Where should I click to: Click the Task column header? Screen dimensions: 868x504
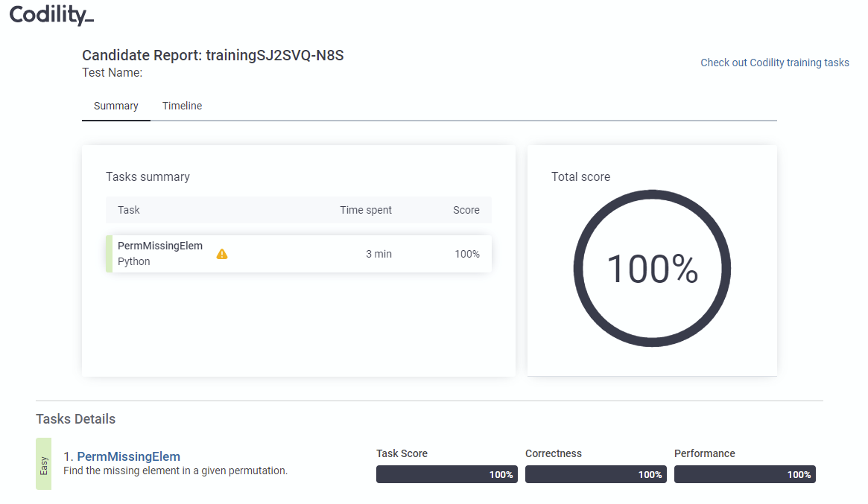coord(128,210)
